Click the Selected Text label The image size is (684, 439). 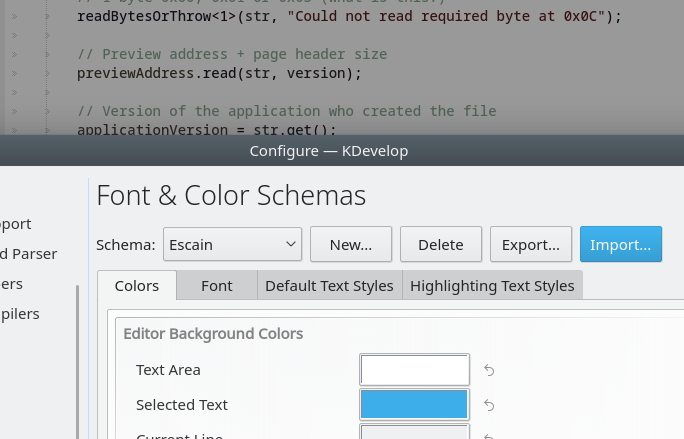tap(182, 405)
